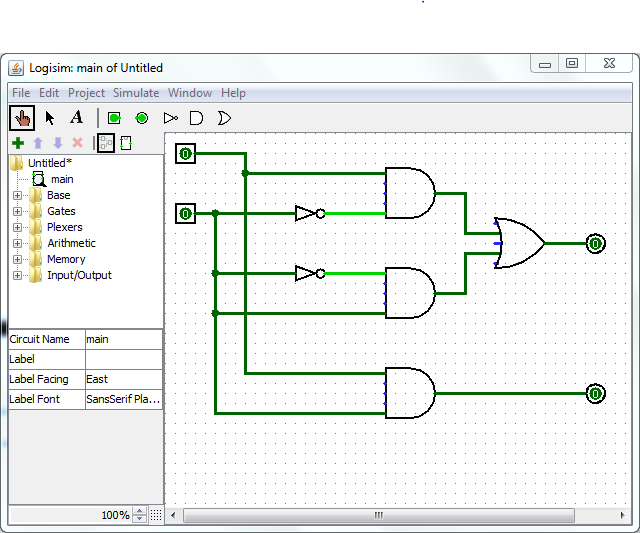Open the Label Font SansSerif value
The height and width of the screenshot is (533, 640).
click(124, 399)
